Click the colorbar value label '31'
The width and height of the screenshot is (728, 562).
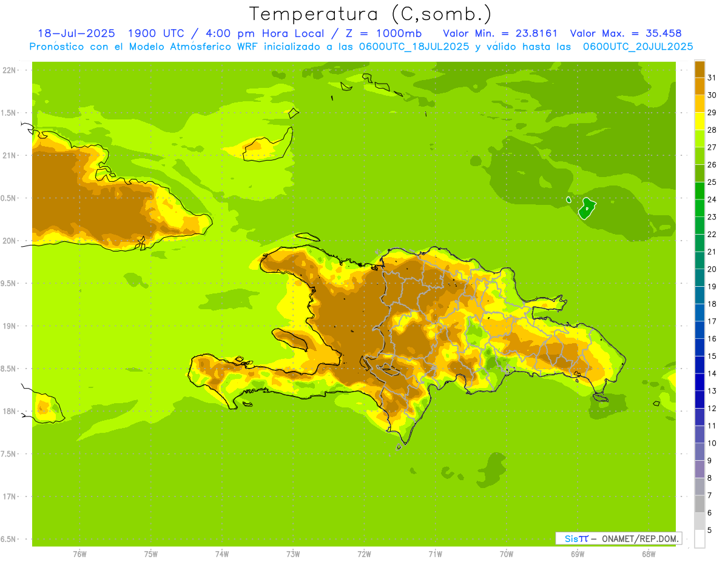point(712,78)
